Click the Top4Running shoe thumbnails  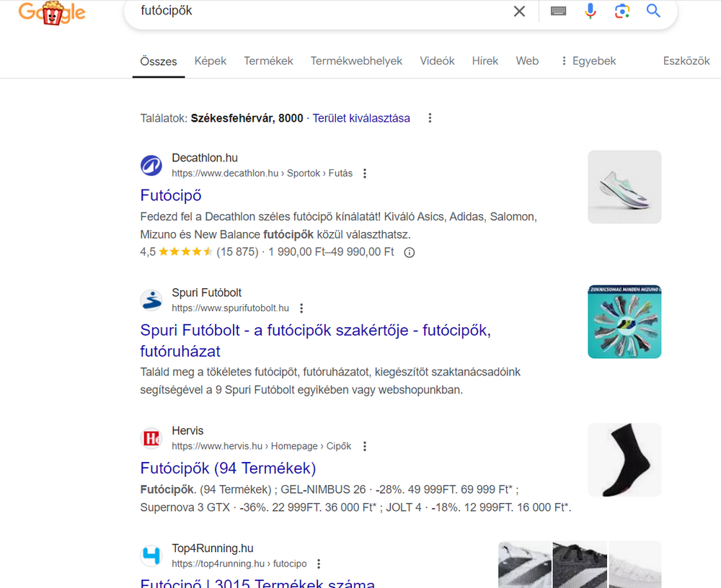click(x=580, y=564)
